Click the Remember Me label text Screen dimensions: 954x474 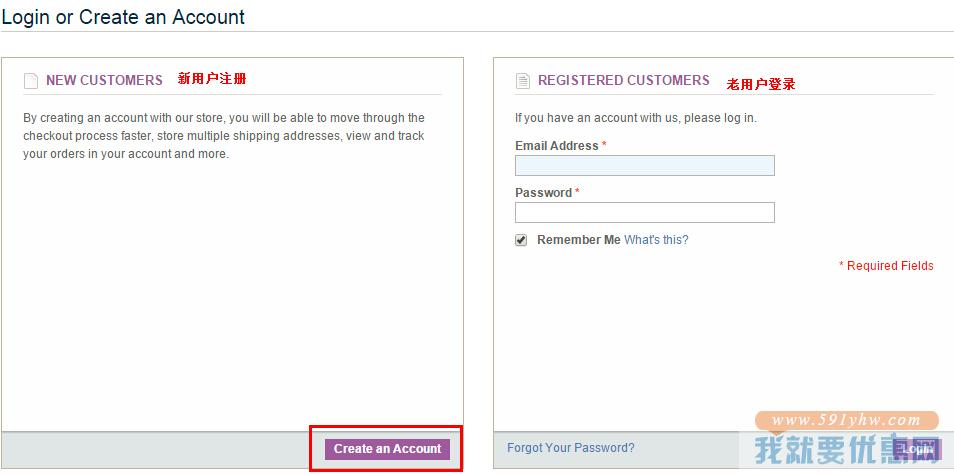pyautogui.click(x=579, y=240)
